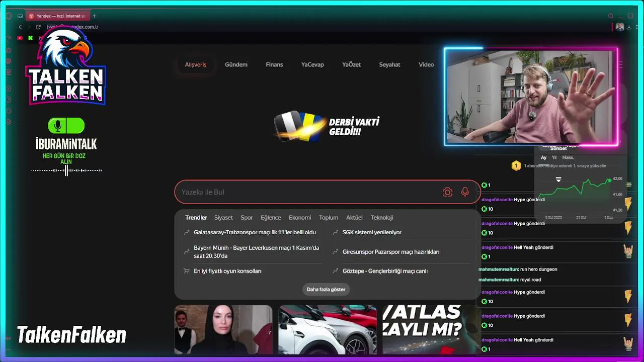The width and height of the screenshot is (644, 362).
Task: Click the gold number 1 badge in chat
Action: (516, 165)
